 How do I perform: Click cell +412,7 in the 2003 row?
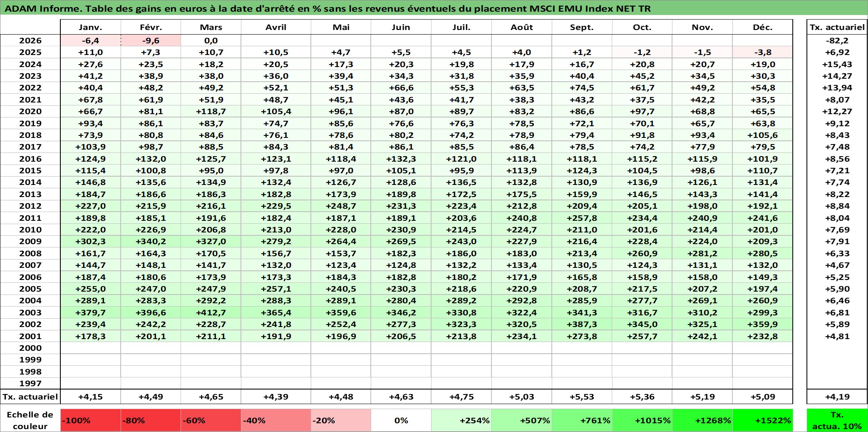211,312
